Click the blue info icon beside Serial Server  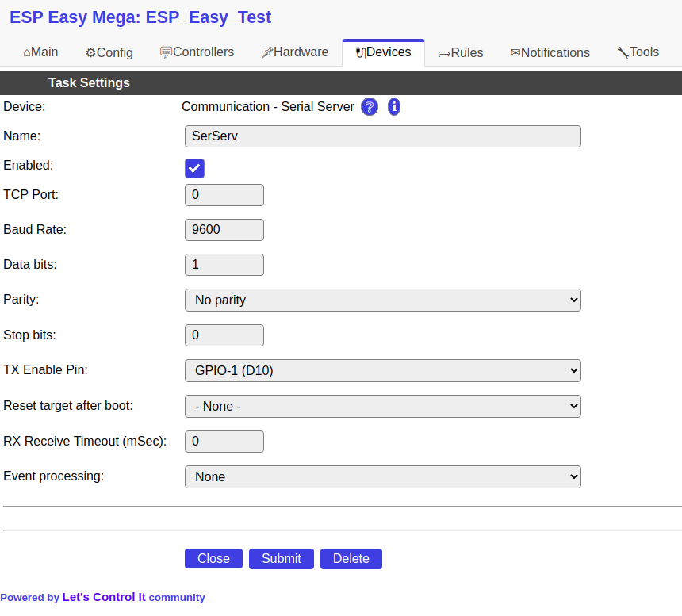394,106
